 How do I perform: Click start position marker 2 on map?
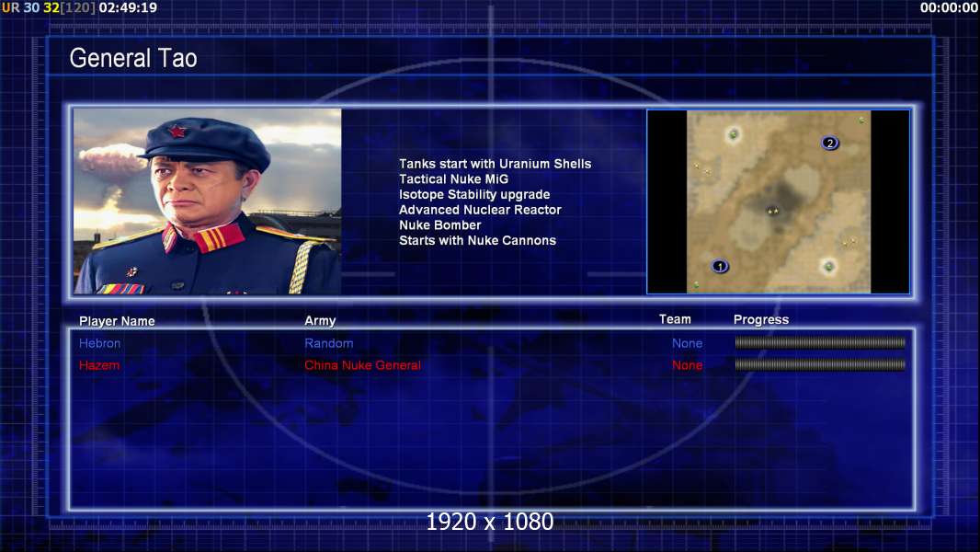pyautogui.click(x=829, y=144)
